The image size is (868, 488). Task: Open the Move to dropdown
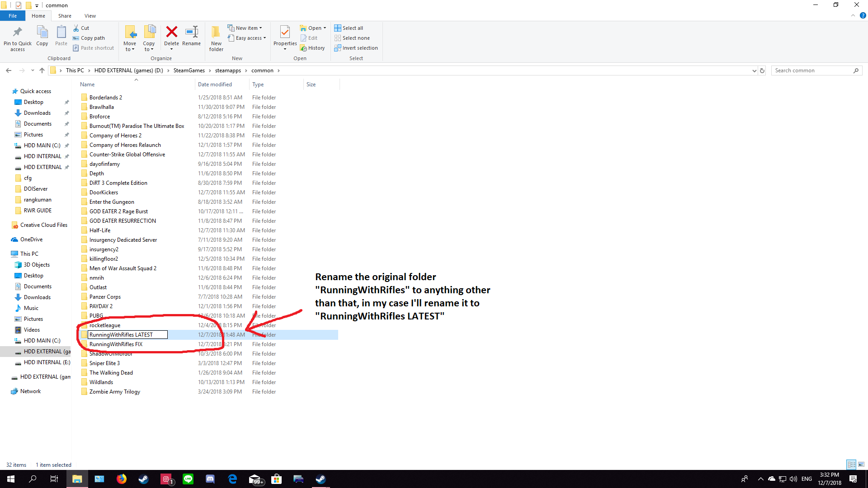click(x=130, y=47)
